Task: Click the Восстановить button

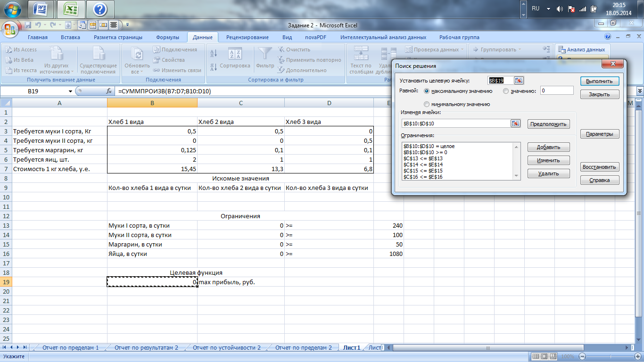Action: tap(599, 167)
